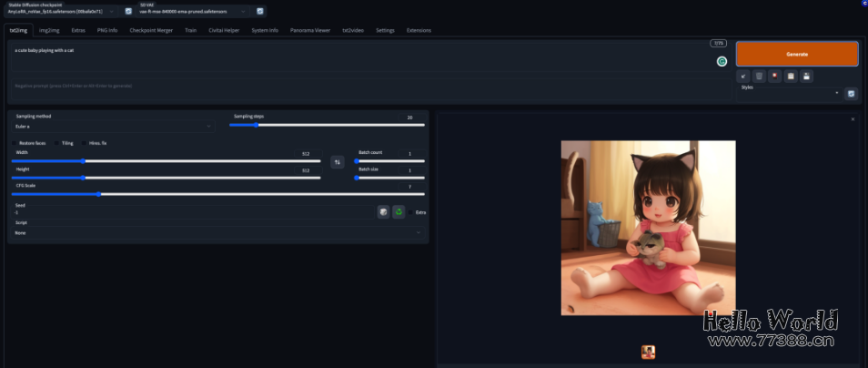Randomize the seed with the dice icon
Screen dimensions: 868x368
(x=383, y=211)
